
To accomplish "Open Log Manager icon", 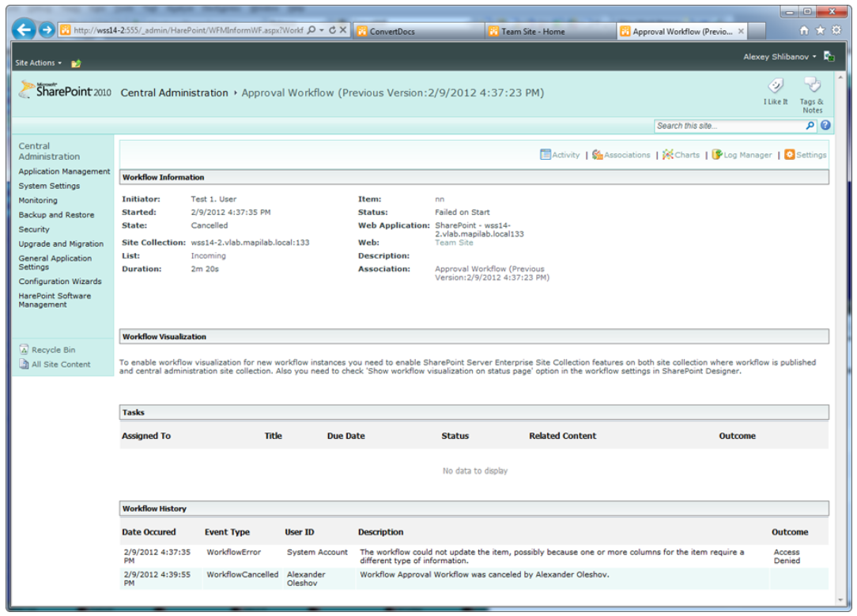I will tap(717, 155).
